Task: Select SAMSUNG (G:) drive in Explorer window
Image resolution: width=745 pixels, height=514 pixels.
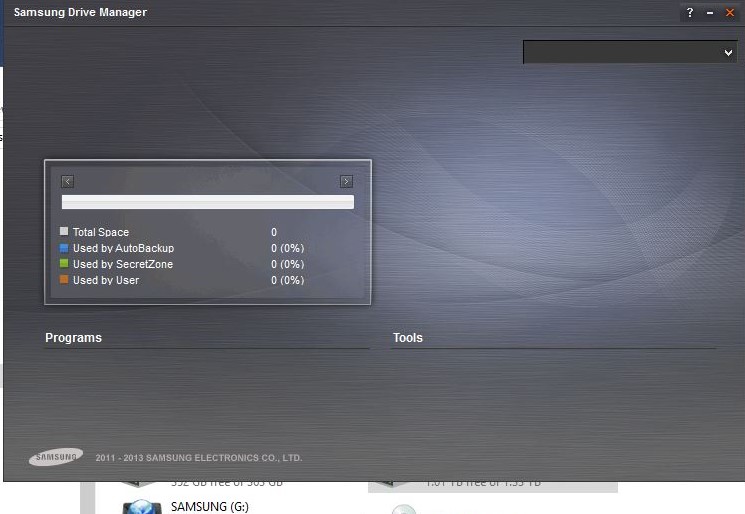Action: point(210,507)
